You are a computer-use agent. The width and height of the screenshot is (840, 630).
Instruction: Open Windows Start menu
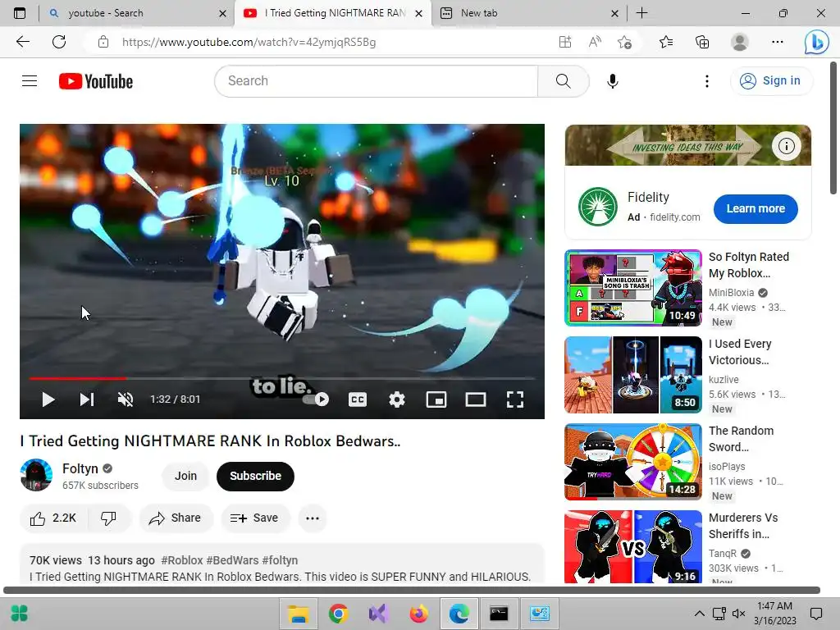click(20, 613)
